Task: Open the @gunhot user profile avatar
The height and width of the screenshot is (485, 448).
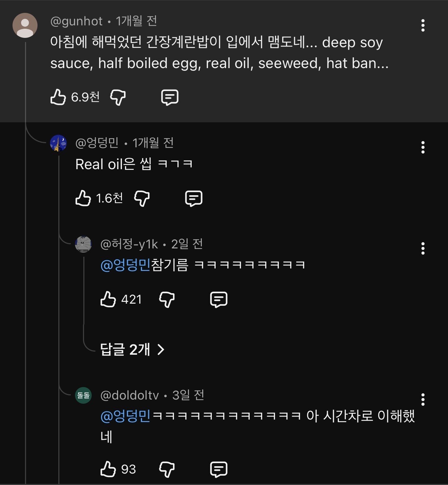Action: [x=25, y=26]
